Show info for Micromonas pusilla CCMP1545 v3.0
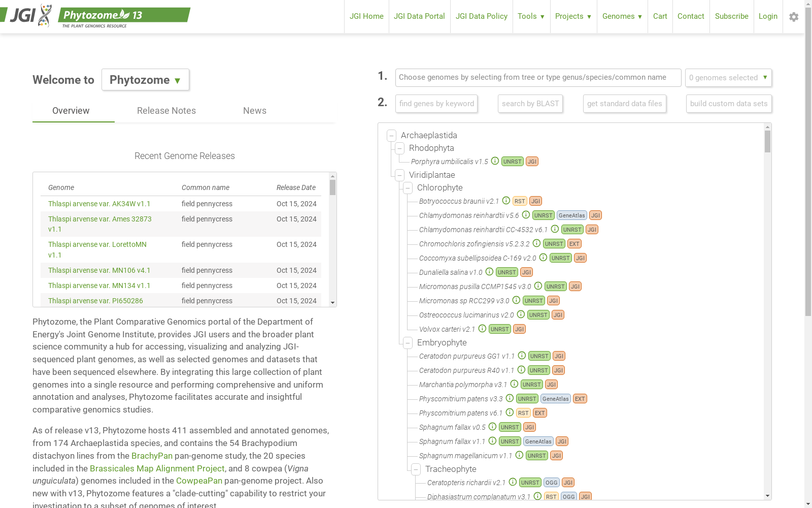Screen dimensions: 812x508 point(538,286)
